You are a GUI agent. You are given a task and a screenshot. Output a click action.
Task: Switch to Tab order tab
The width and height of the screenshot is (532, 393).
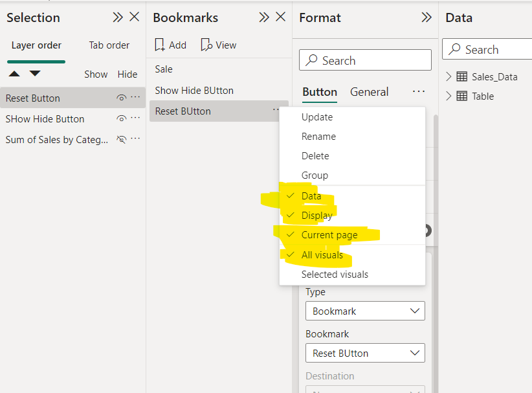(109, 45)
